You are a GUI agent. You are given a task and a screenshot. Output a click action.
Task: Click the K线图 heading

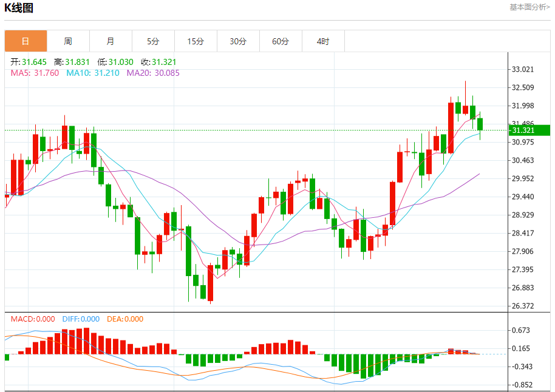(x=19, y=8)
